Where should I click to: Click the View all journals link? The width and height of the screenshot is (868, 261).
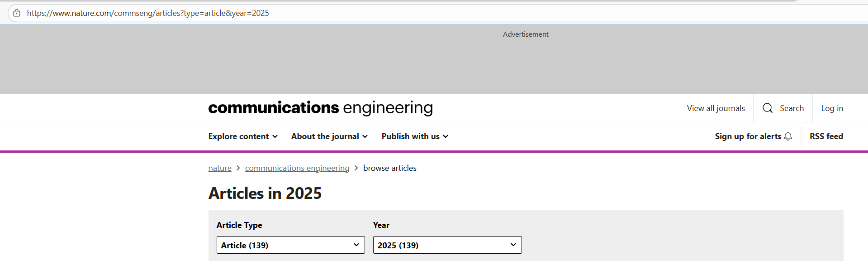pyautogui.click(x=716, y=108)
